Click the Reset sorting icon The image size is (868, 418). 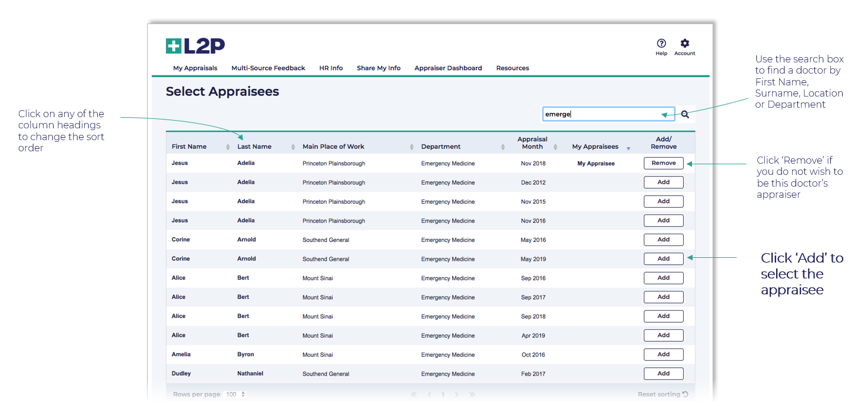click(x=685, y=394)
